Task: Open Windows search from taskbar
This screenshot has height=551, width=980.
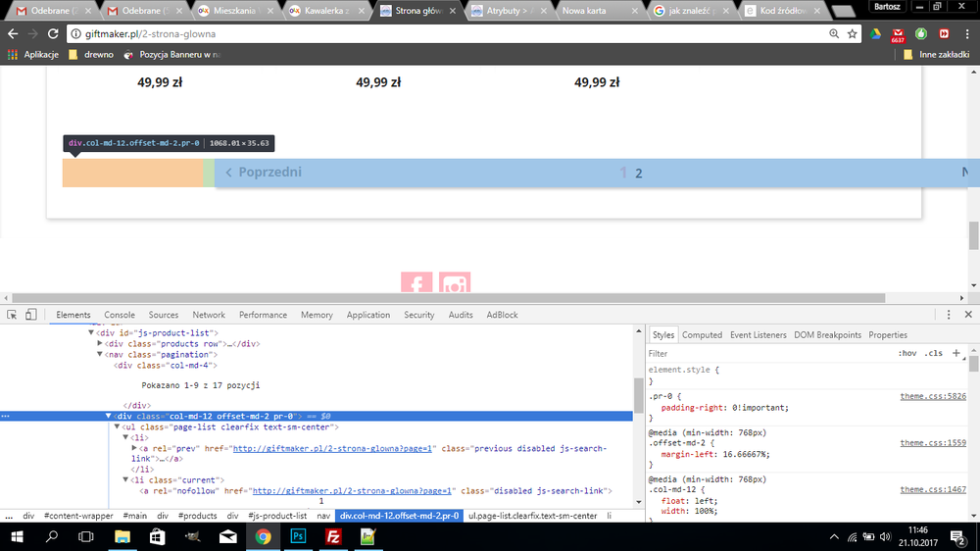Action: coord(52,536)
